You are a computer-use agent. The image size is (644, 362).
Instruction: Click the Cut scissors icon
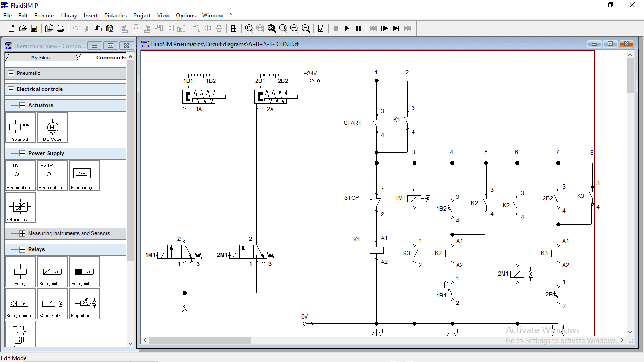[x=87, y=28]
